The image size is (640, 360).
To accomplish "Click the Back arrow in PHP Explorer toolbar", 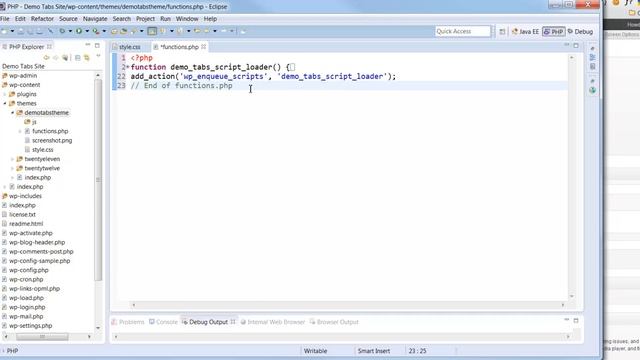I will [x=46, y=58].
